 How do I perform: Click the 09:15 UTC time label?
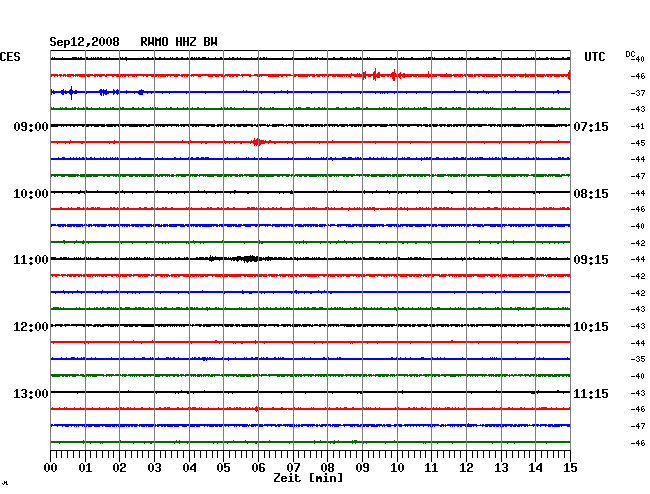591,260
